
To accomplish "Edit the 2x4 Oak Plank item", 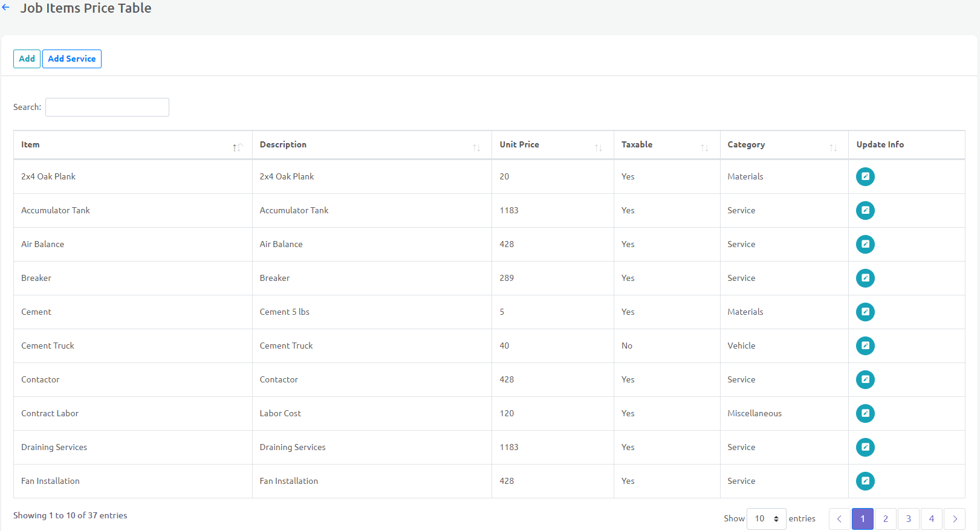I will (865, 176).
